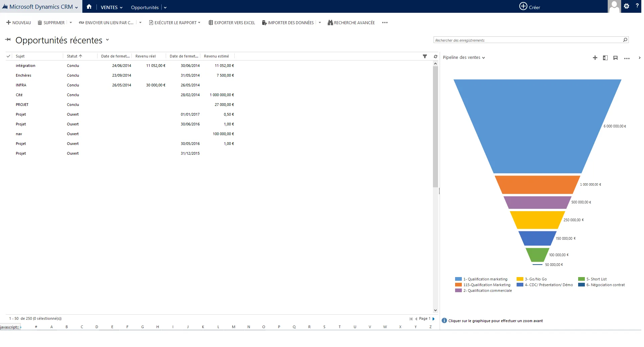Expand the ENVOYER UN LIEN dropdown arrow
This screenshot has width=644, height=347.
pyautogui.click(x=140, y=23)
